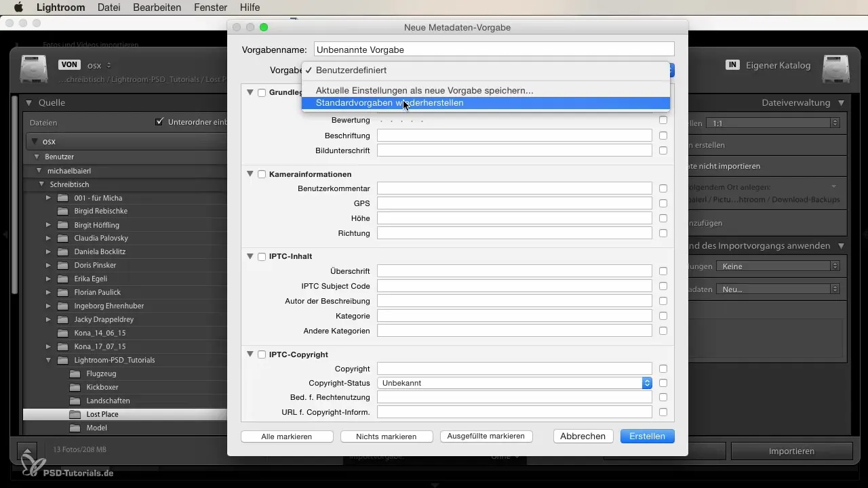Click the expand arrow button at bottom left
Image resolution: width=868 pixels, height=488 pixels.
28,450
